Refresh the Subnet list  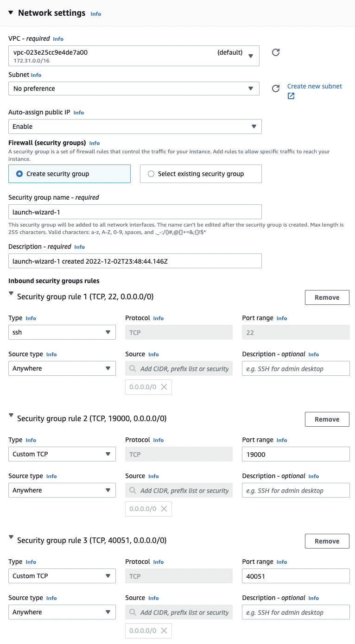tap(275, 88)
